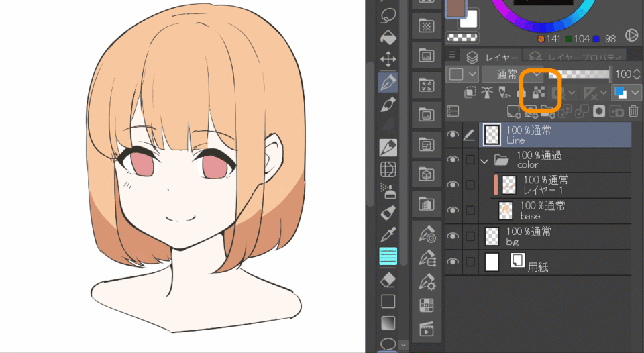Image resolution: width=644 pixels, height=353 pixels.
Task: Select the cyan lined tool icon
Action: click(x=388, y=256)
